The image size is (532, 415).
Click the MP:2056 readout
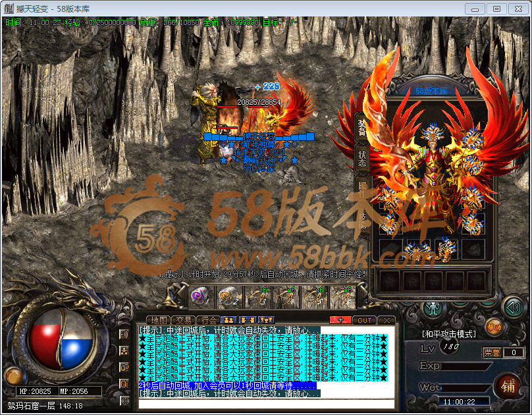(x=74, y=391)
